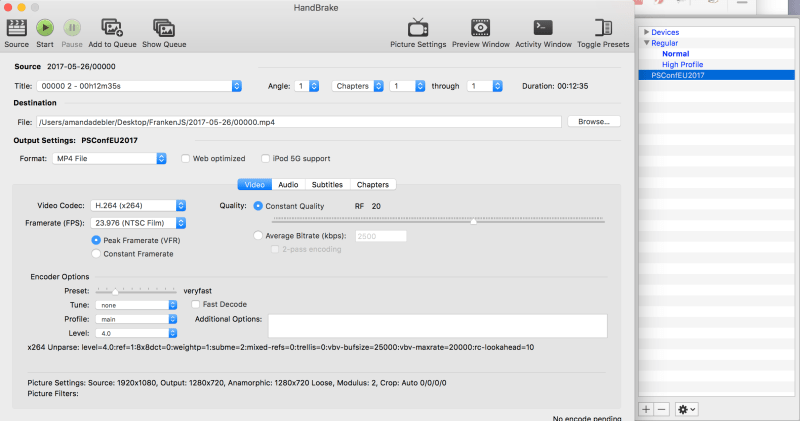Click the Browse... button

(x=594, y=121)
